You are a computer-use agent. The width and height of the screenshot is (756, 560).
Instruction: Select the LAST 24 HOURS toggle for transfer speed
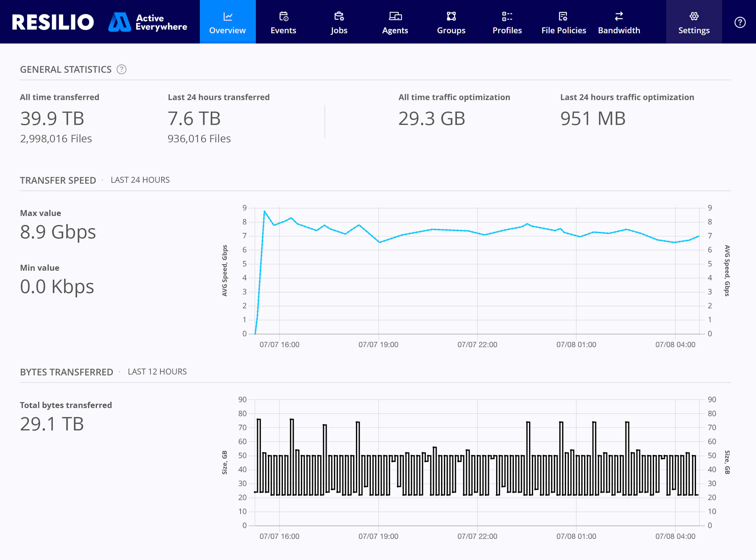pos(140,180)
